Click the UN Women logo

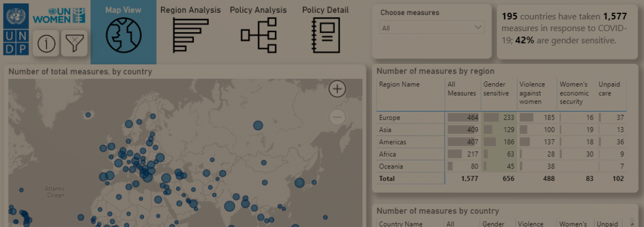[x=59, y=16]
